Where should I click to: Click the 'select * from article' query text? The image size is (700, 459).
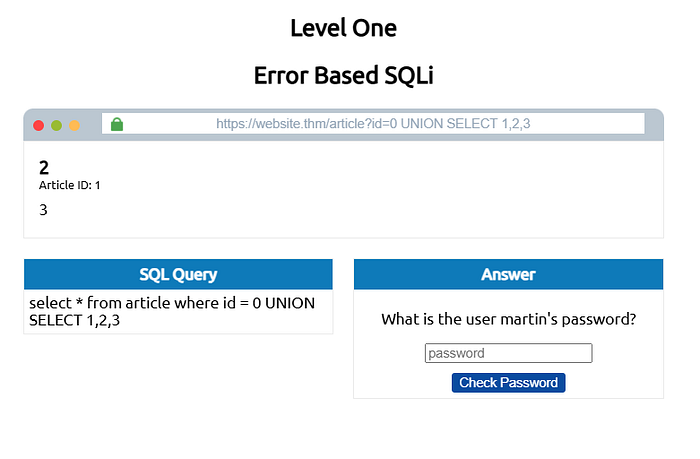(x=172, y=312)
